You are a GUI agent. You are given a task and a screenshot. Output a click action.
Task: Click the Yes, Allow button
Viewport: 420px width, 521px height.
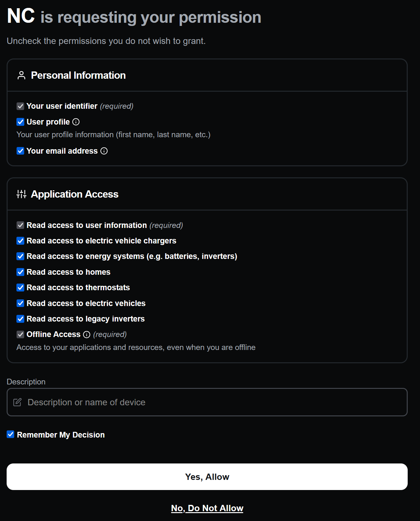tap(207, 477)
